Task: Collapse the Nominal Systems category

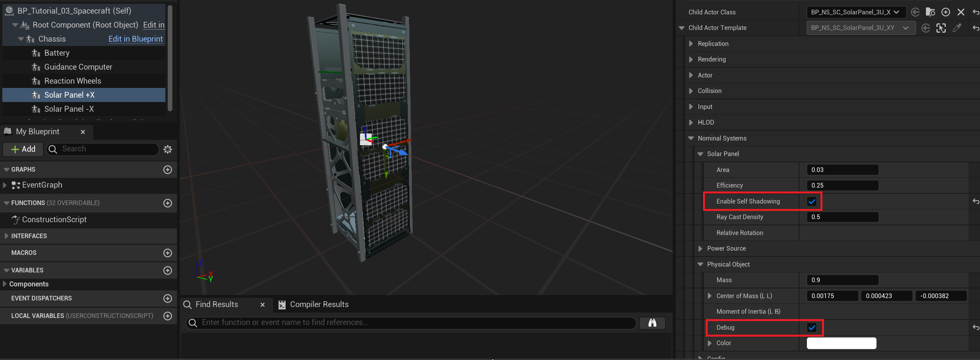Action: coord(691,139)
